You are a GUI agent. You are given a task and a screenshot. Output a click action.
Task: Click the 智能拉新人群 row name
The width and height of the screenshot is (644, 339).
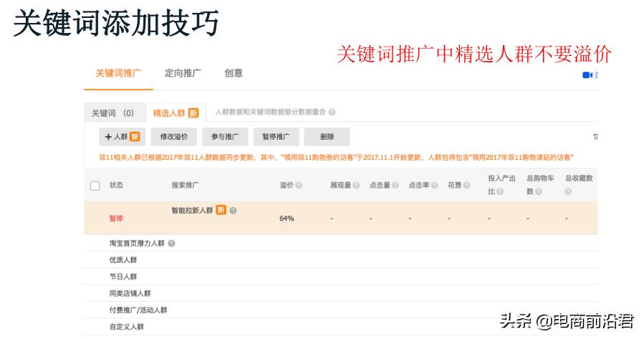[192, 211]
